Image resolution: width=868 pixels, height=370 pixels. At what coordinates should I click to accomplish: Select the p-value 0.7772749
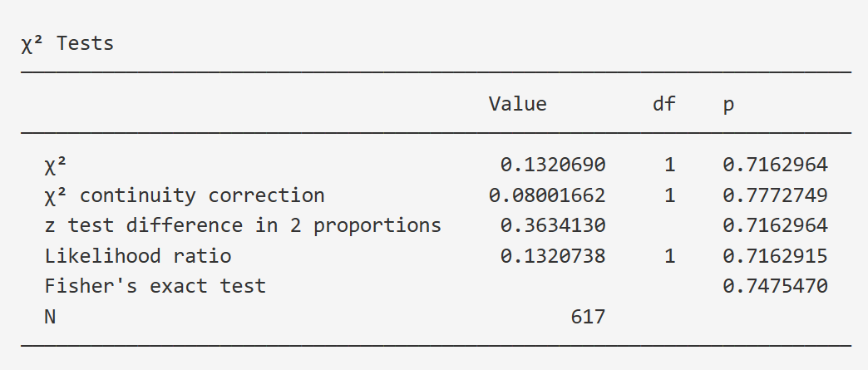coord(775,195)
